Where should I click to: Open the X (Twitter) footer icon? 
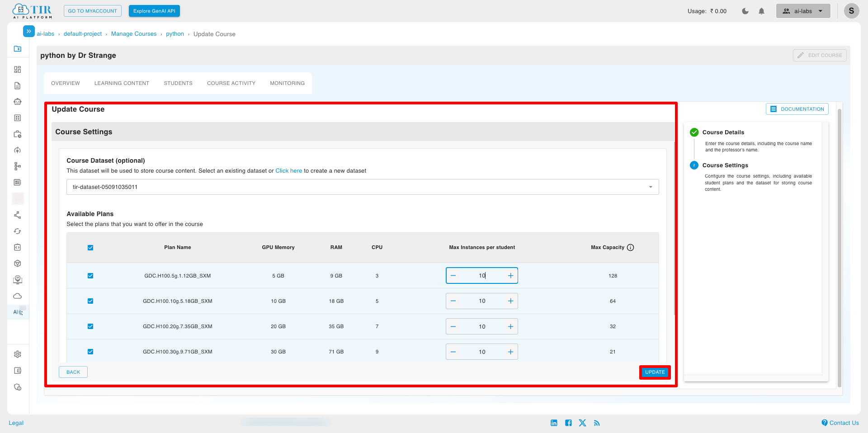pyautogui.click(x=583, y=423)
